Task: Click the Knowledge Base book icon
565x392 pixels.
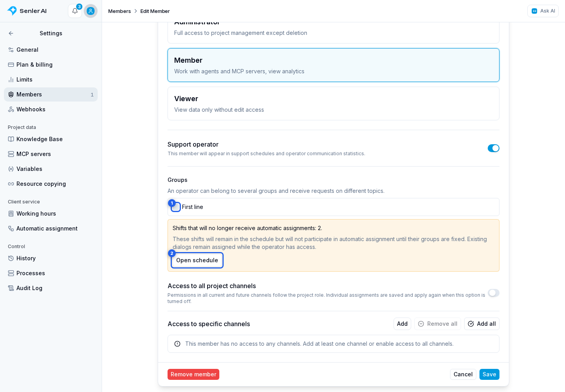Action: pyautogui.click(x=11, y=139)
